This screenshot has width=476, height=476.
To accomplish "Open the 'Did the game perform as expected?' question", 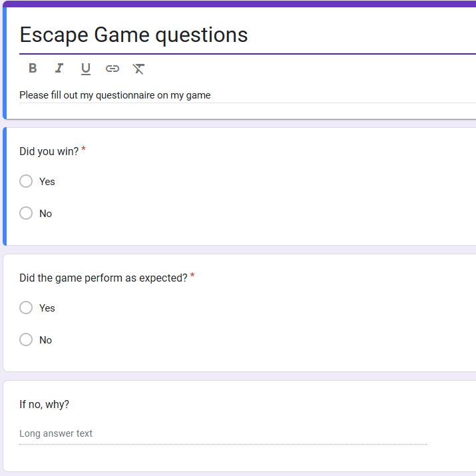I will 103,278.
